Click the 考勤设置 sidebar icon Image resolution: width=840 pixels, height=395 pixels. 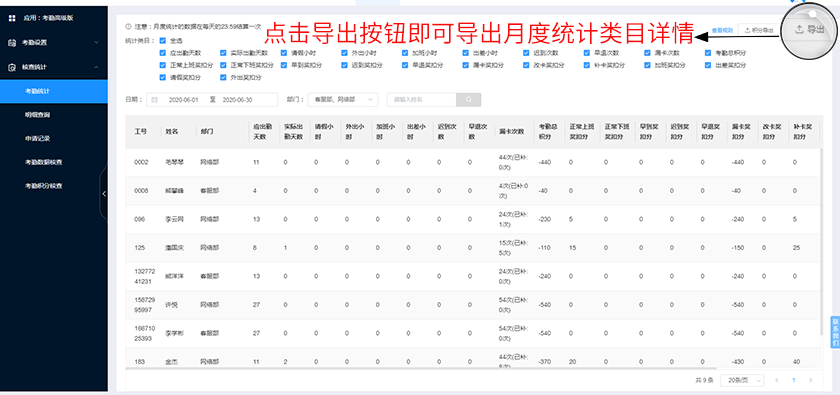click(x=12, y=42)
